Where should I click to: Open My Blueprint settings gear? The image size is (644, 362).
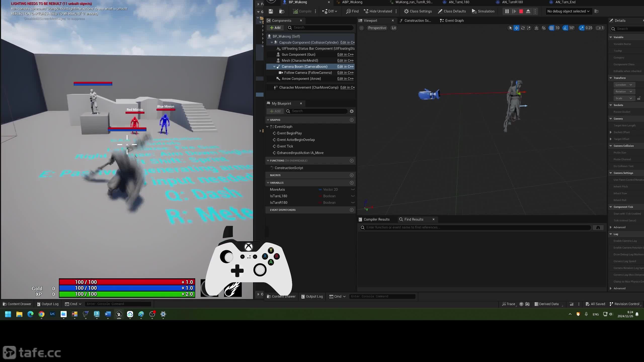[352, 111]
